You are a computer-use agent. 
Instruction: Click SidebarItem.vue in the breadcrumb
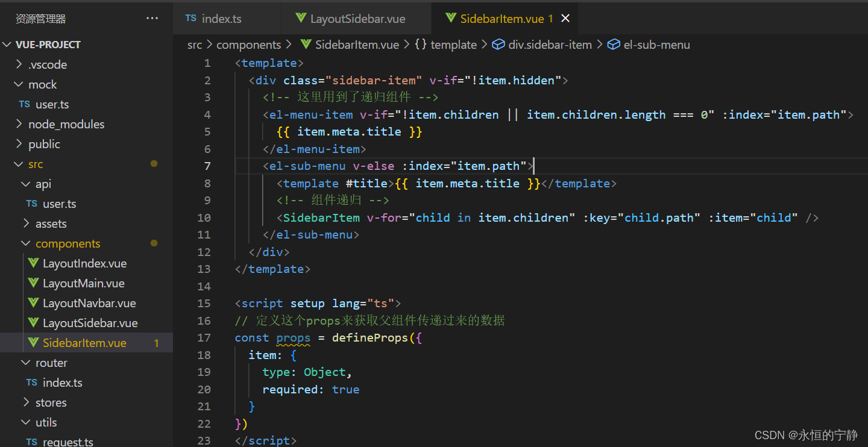pos(357,45)
